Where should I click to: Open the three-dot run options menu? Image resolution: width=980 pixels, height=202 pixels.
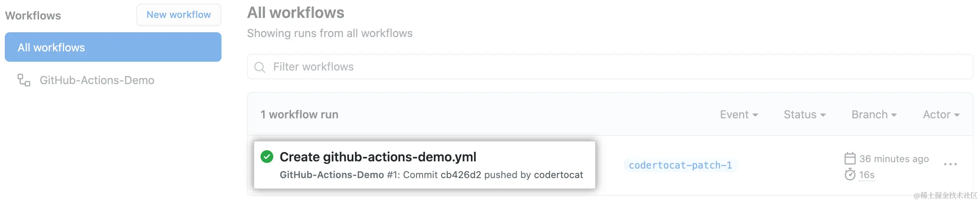[950, 165]
